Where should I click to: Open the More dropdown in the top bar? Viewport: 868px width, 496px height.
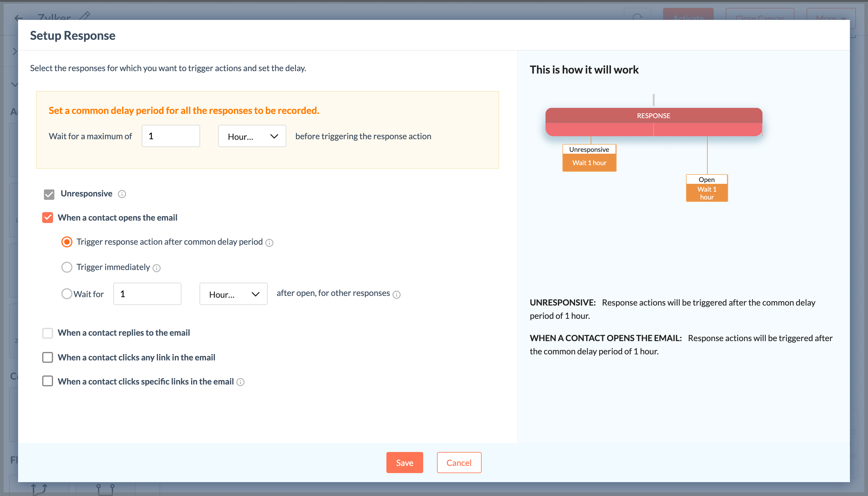(830, 18)
